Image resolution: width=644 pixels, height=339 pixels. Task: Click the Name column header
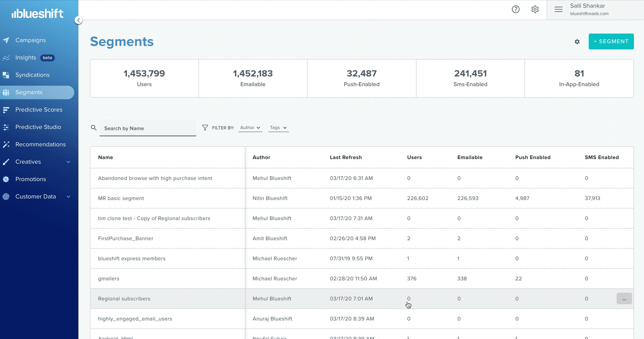click(105, 157)
